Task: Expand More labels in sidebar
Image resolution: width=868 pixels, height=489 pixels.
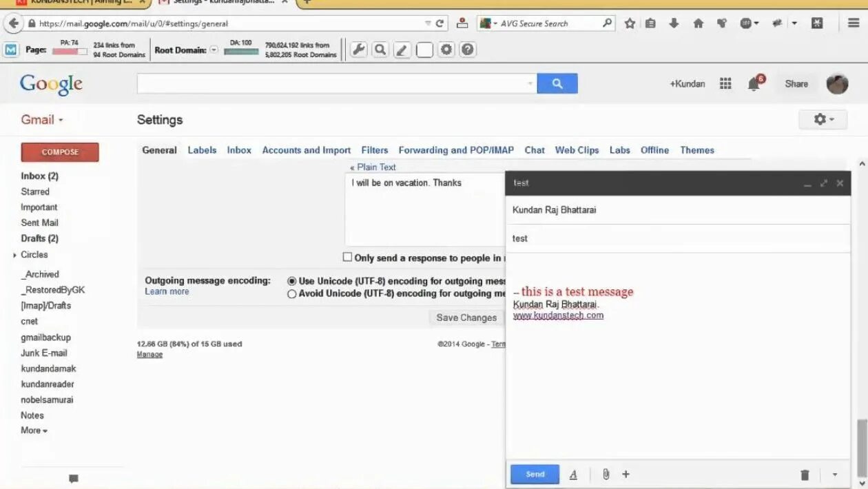Action: pos(34,430)
